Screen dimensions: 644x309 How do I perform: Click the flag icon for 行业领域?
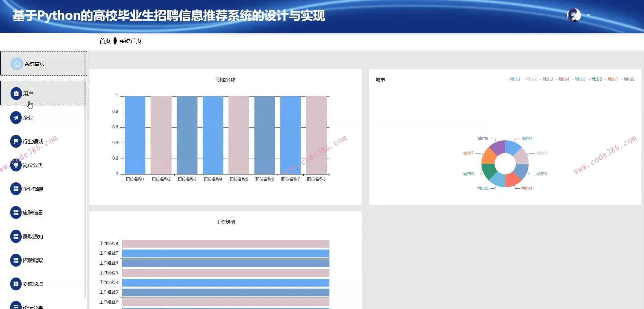pyautogui.click(x=16, y=141)
